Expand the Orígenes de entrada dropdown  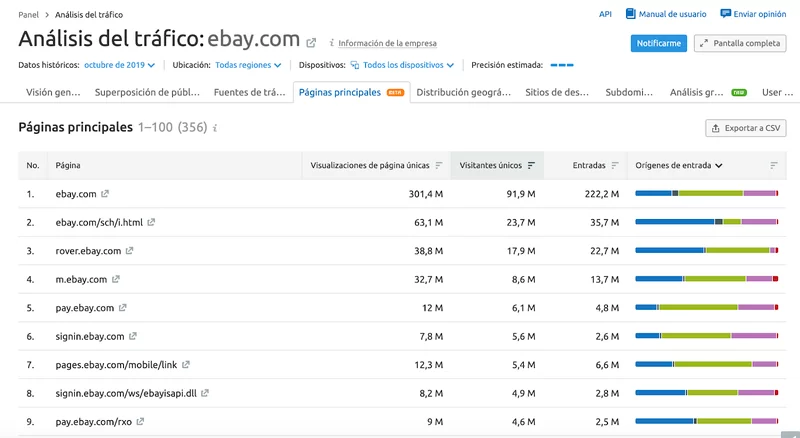(x=679, y=165)
